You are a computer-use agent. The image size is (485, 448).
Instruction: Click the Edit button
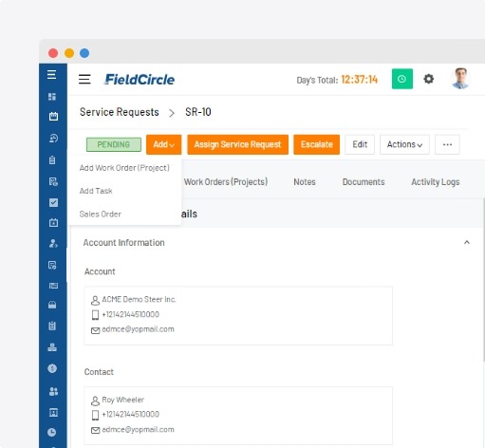pos(360,144)
